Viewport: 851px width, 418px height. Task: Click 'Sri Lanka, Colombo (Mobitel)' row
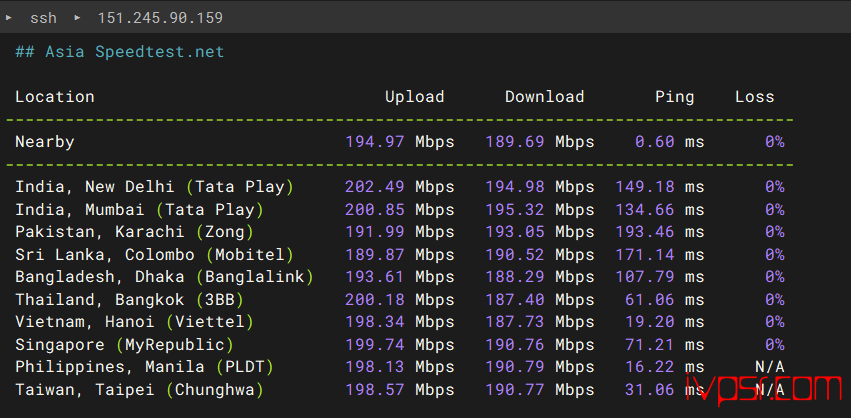pos(154,255)
